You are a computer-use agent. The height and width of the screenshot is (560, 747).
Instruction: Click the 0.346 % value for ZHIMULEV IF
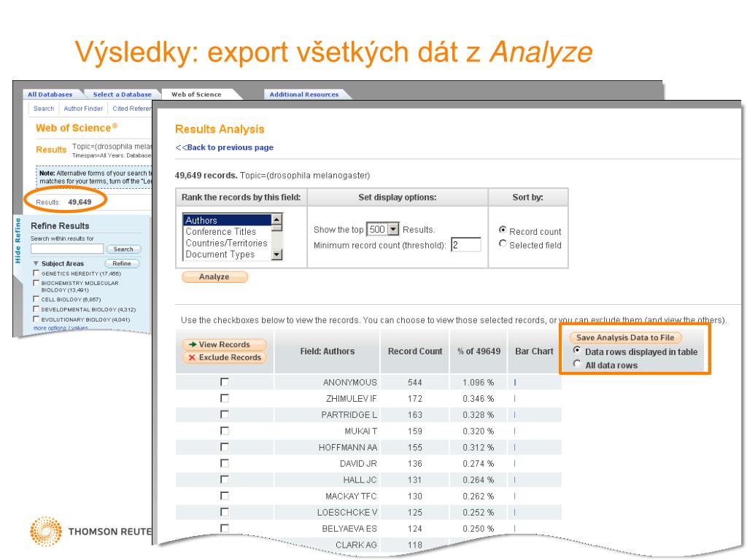(479, 399)
